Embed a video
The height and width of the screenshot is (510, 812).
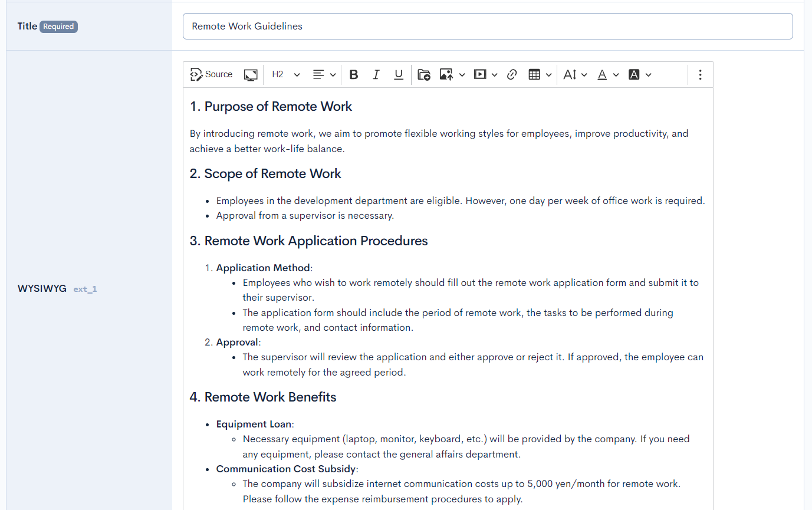click(481, 74)
